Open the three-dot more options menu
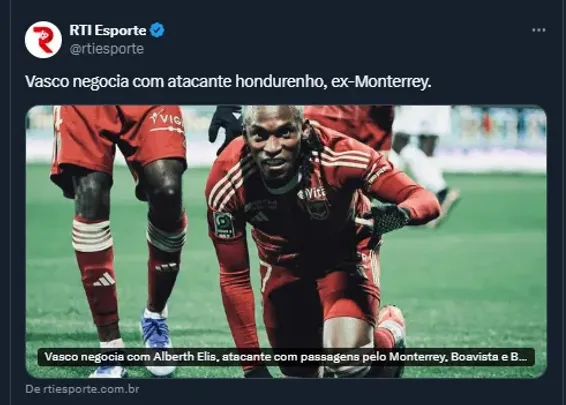 539,30
